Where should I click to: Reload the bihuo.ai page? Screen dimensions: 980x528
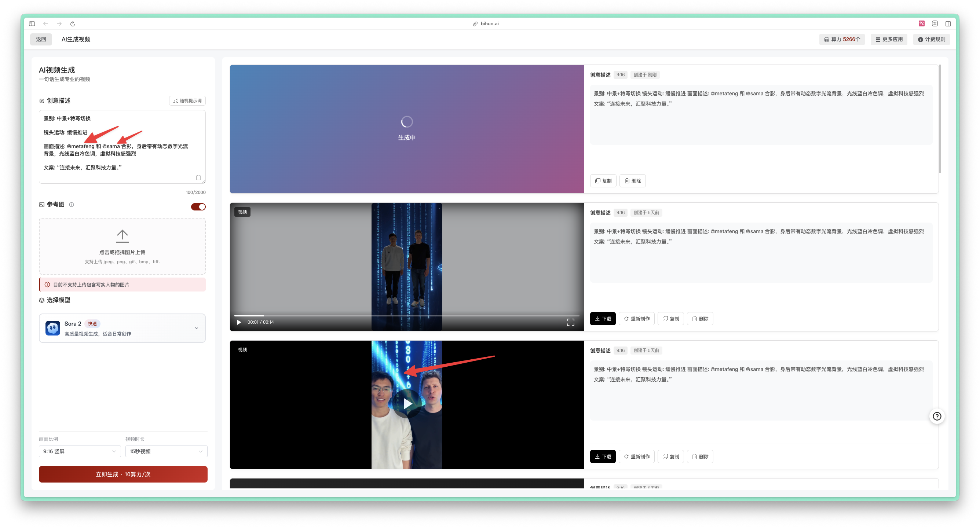(x=73, y=23)
